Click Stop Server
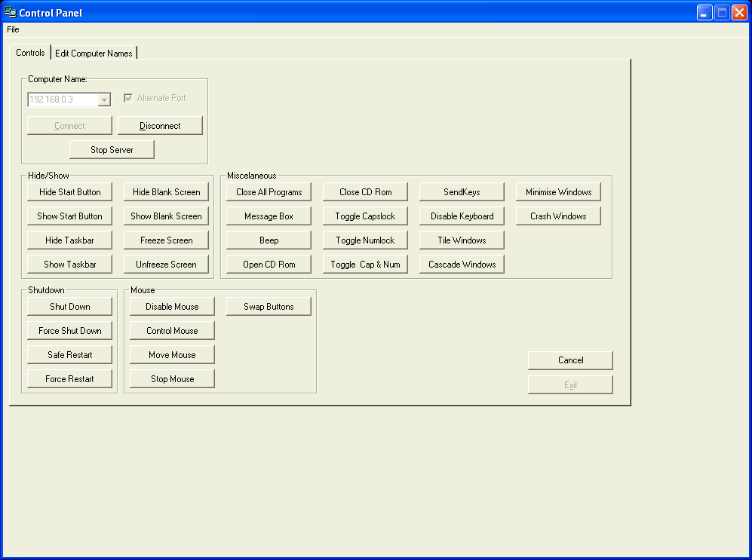752x560 pixels. click(x=112, y=149)
